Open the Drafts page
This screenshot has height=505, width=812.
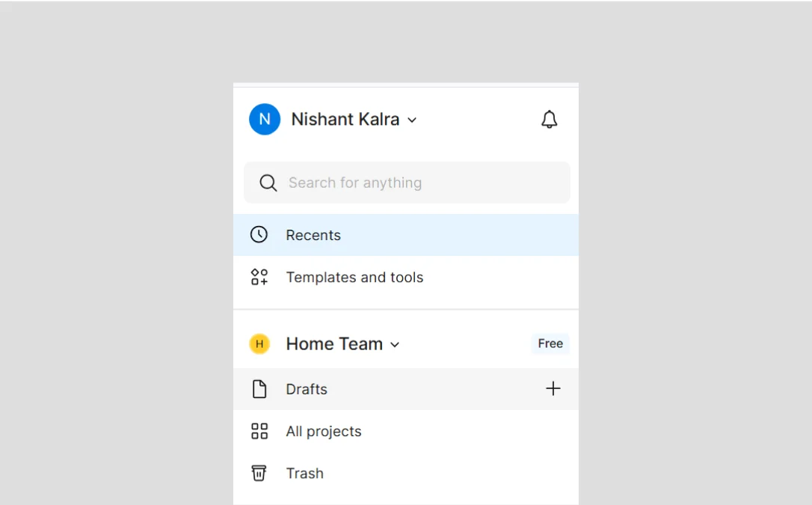(x=307, y=388)
